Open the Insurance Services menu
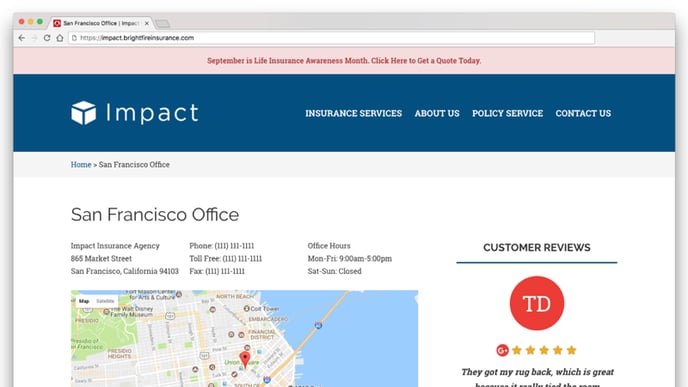Screen dimensions: 688x387 click(354, 113)
